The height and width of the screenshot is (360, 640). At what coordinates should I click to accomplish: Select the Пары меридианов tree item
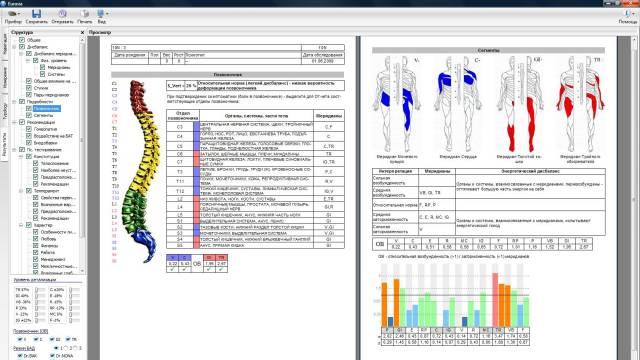click(51, 95)
